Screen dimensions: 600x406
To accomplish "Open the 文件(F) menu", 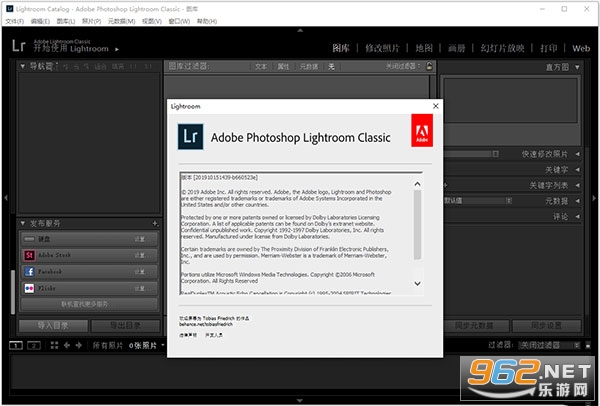I will [x=15, y=21].
